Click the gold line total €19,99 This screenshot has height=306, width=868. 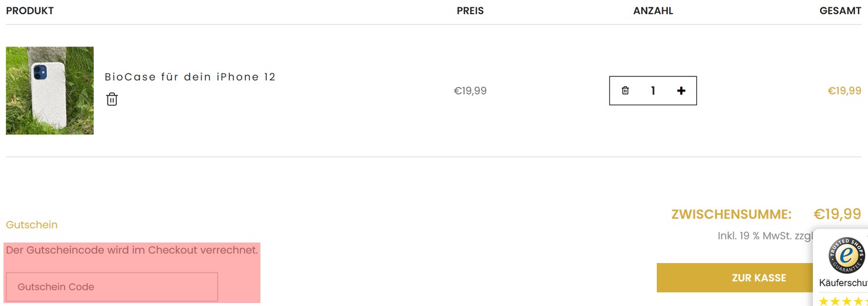click(x=845, y=91)
